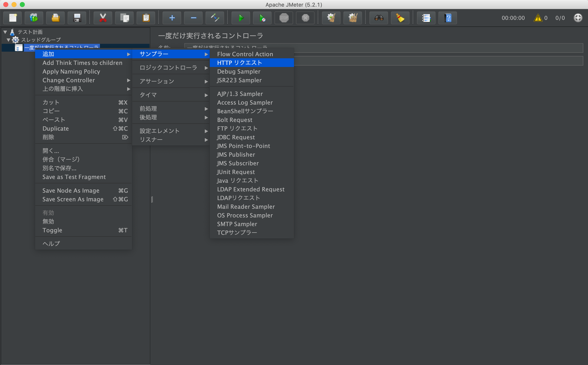The width and height of the screenshot is (588, 365).
Task: Expand the 後処理 submenu
Action: coord(171,117)
